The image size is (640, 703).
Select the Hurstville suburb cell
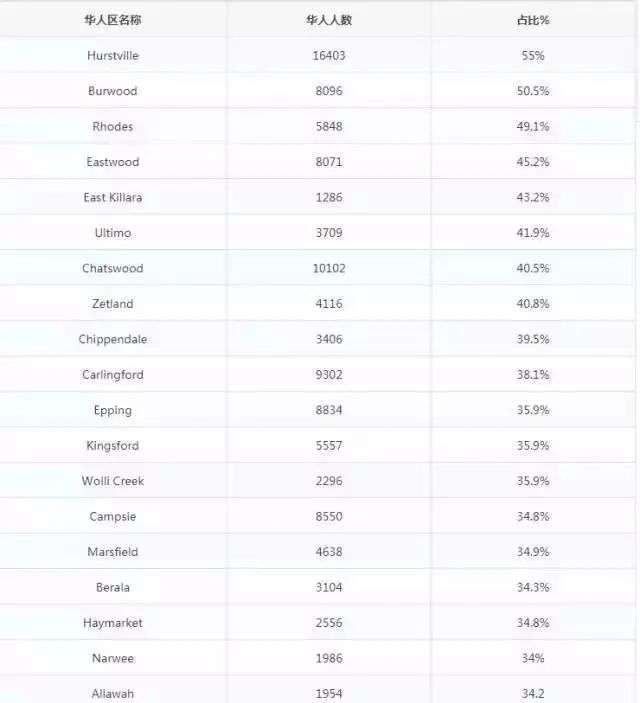[113, 56]
